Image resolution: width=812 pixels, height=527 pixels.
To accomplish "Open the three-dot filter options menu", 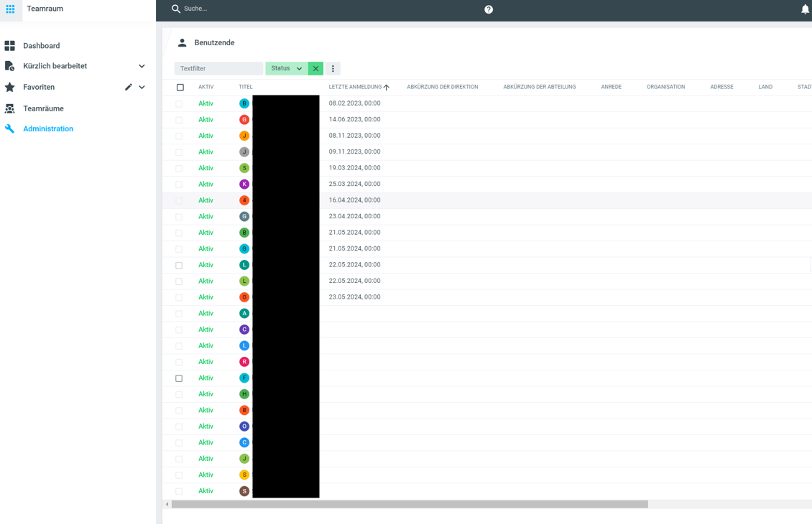I will coord(333,69).
